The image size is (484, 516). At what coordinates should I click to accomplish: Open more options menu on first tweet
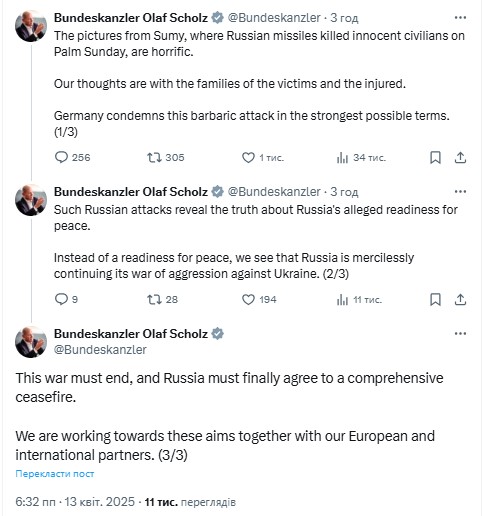(x=460, y=18)
